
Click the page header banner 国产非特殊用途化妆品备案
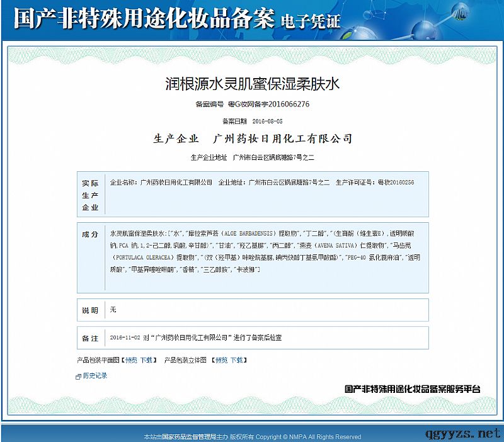coord(144,19)
